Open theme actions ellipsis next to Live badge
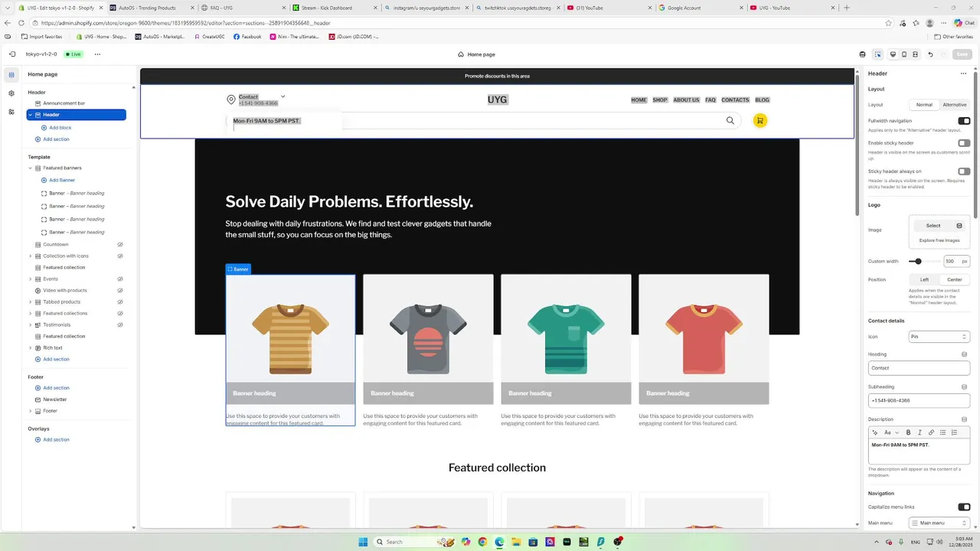 pyautogui.click(x=97, y=54)
